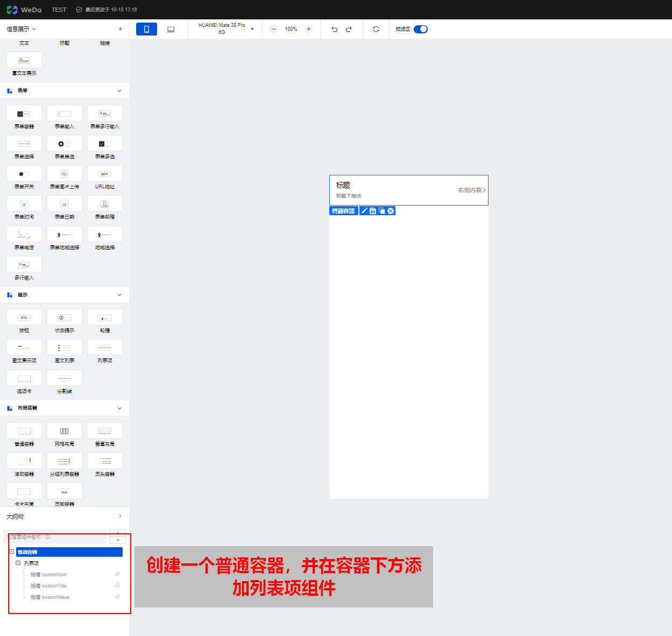Collapse the 布局容器 section
Screen dimensions: 672x636
[119, 408]
